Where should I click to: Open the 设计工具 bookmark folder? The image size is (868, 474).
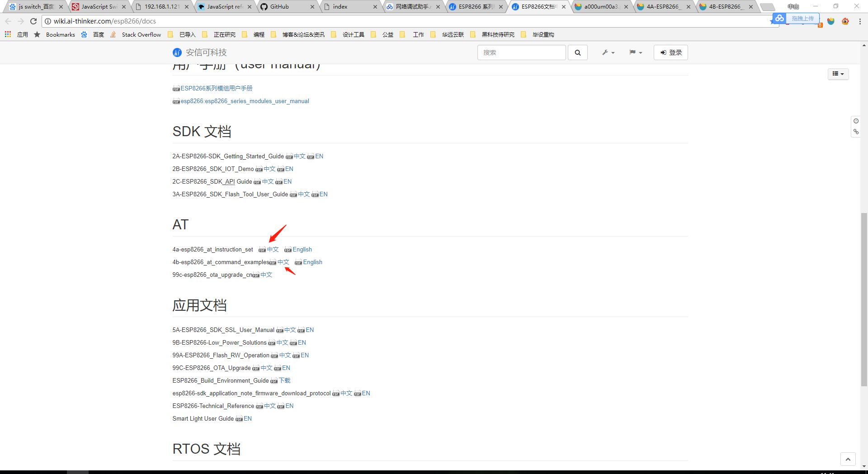click(348, 34)
